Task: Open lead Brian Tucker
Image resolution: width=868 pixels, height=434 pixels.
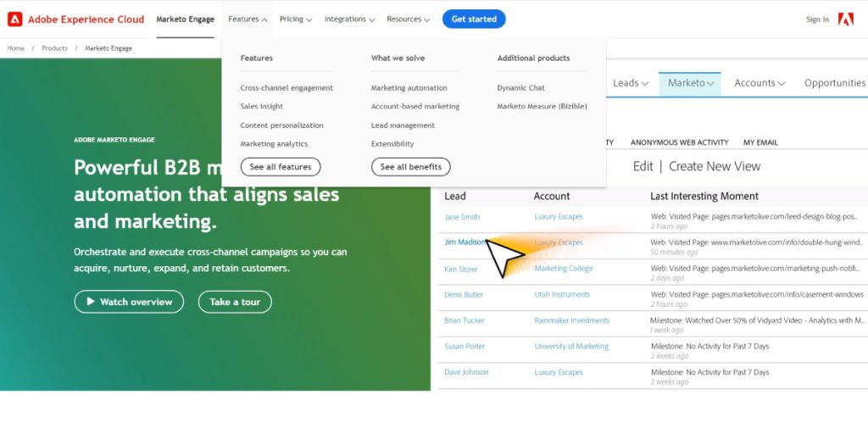Action: pyautogui.click(x=464, y=320)
